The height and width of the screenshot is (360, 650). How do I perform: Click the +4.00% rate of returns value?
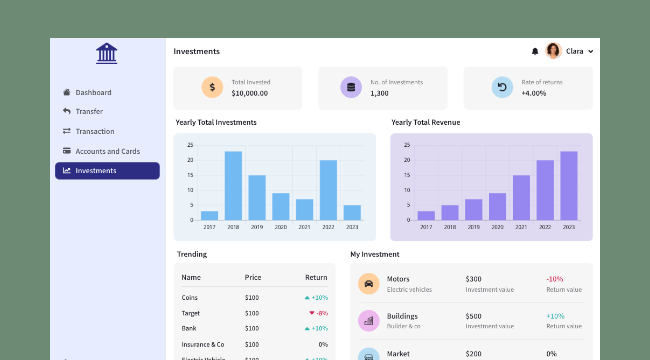[x=534, y=93]
